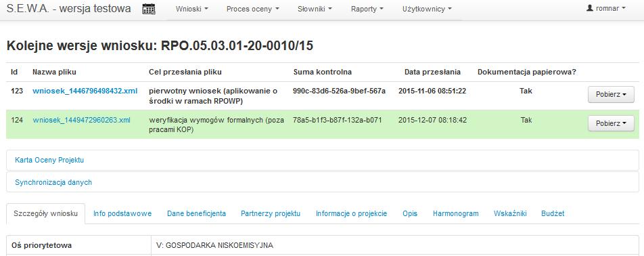Click the Id cell 124
The width and height of the screenshot is (644, 256).
coord(17,120)
